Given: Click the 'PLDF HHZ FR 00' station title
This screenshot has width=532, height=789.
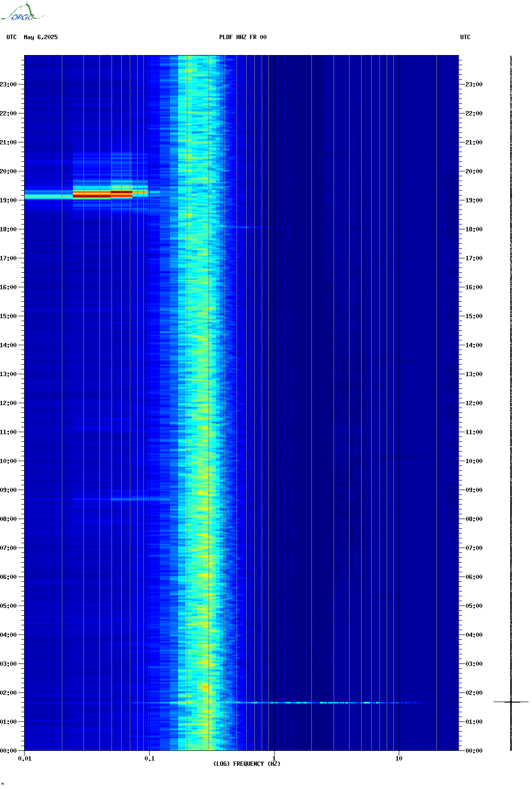Looking at the screenshot, I should [243, 37].
